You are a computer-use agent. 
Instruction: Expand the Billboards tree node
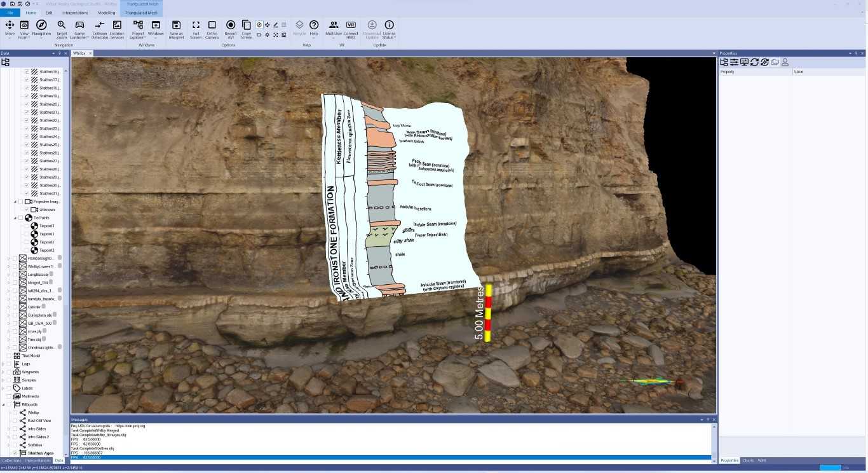[3, 404]
